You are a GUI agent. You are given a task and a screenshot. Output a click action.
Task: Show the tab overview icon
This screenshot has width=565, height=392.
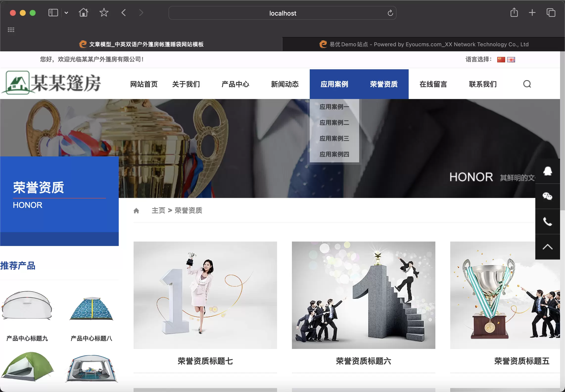coord(551,13)
